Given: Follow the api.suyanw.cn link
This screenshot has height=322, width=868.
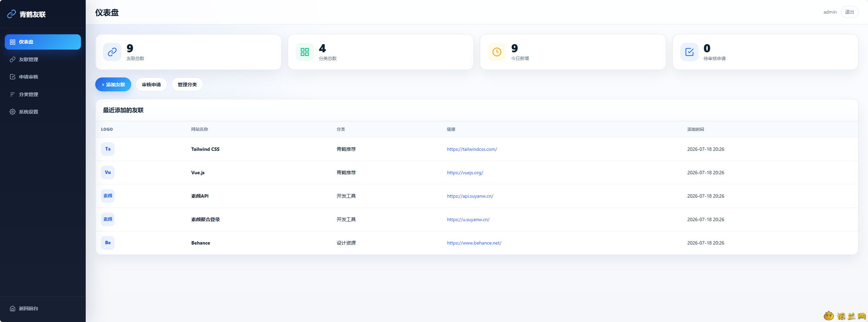Looking at the screenshot, I should [x=470, y=196].
